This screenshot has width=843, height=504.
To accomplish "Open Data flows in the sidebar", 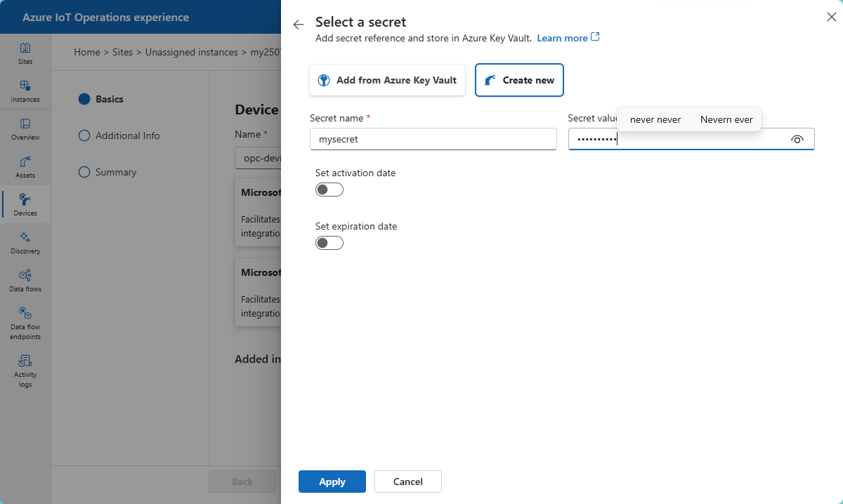I will tap(25, 281).
